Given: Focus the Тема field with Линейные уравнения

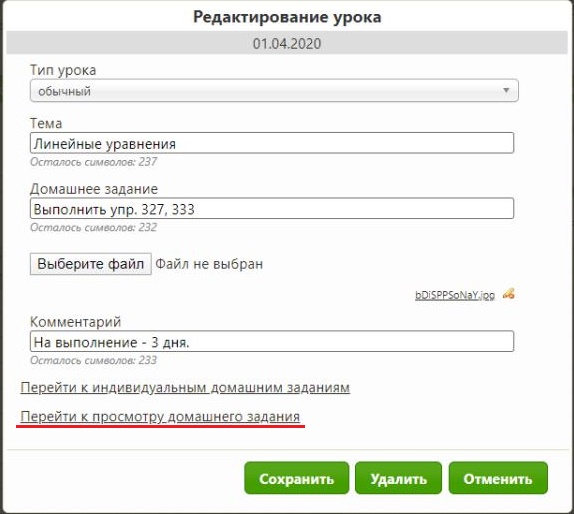Looking at the screenshot, I should pyautogui.click(x=272, y=143).
